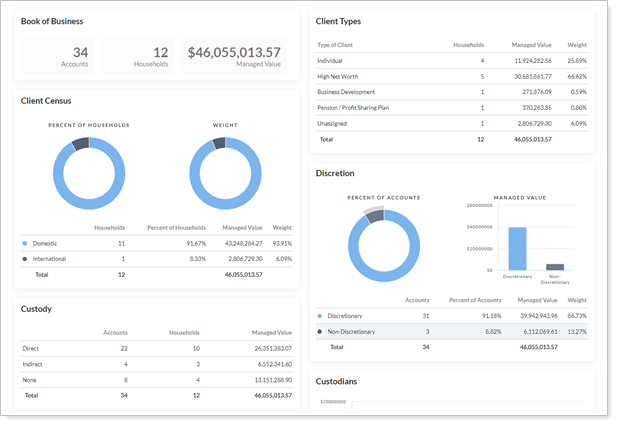Click the 12 Households summary tile

point(138,56)
